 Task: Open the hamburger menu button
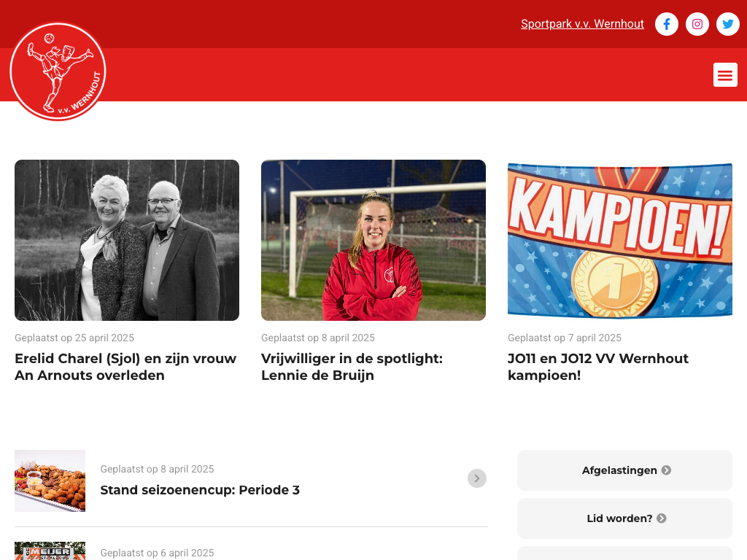click(725, 75)
